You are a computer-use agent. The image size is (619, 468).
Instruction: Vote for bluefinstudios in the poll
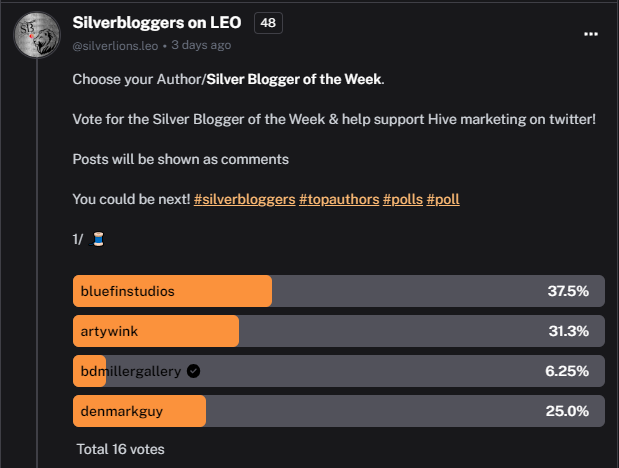coord(339,291)
